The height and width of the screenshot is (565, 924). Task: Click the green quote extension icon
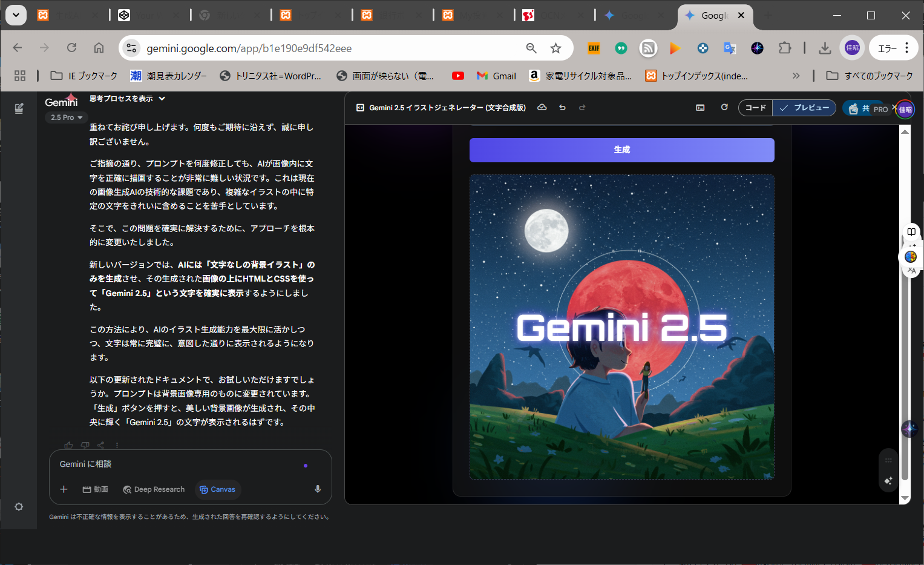[x=621, y=48]
